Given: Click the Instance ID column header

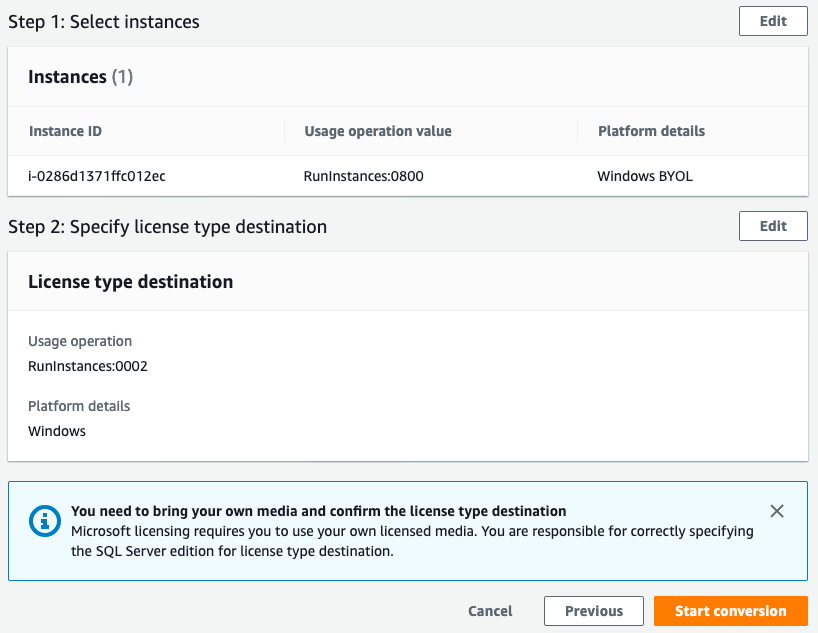Looking at the screenshot, I should (65, 131).
